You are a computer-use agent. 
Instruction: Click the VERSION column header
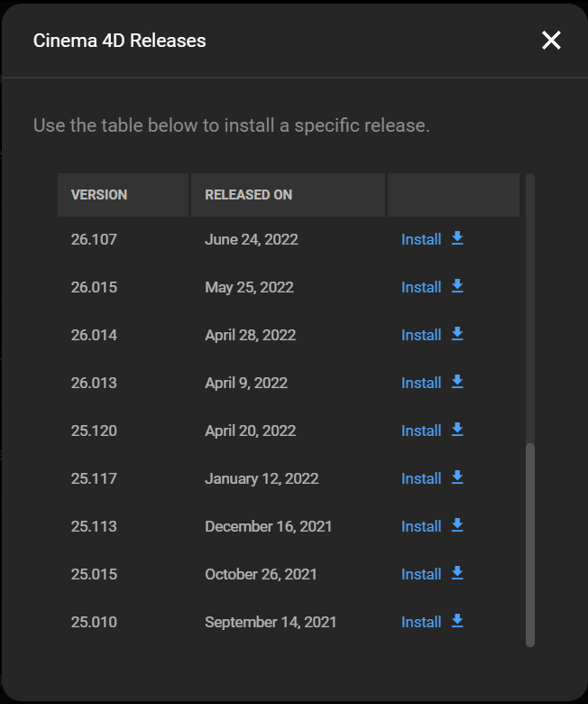click(x=123, y=195)
